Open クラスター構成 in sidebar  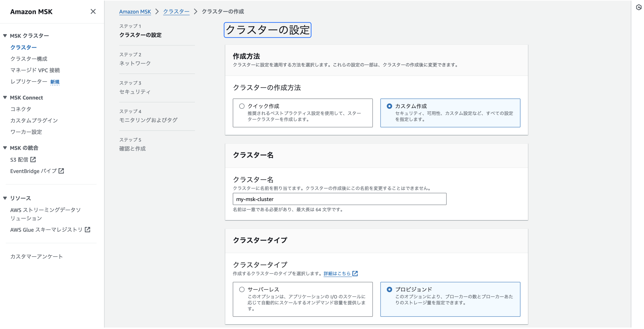pos(29,59)
